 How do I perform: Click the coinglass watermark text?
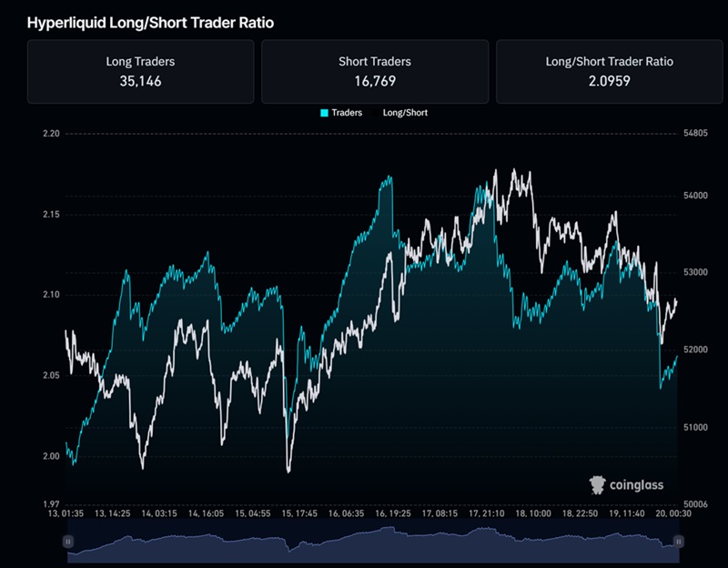click(x=639, y=483)
